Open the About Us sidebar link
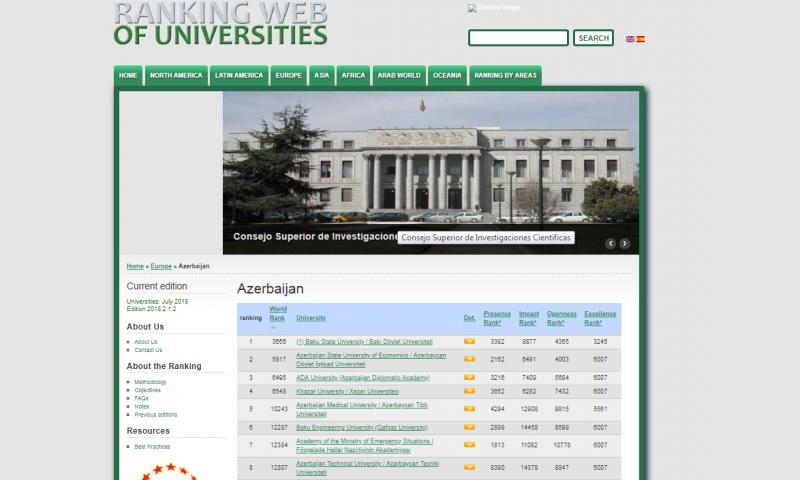This screenshot has width=800, height=480. pyautogui.click(x=146, y=342)
